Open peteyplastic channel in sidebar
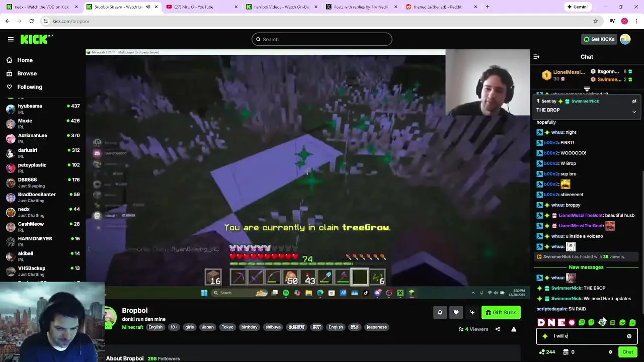 click(x=43, y=167)
